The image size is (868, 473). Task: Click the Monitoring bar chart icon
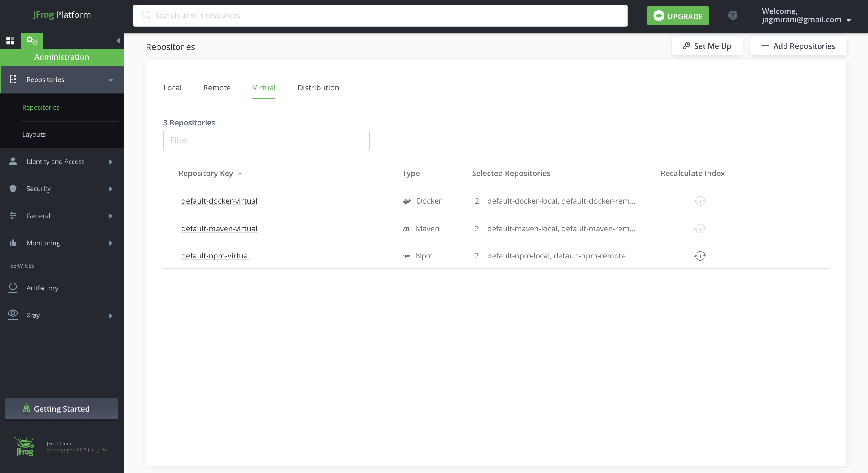tap(13, 243)
